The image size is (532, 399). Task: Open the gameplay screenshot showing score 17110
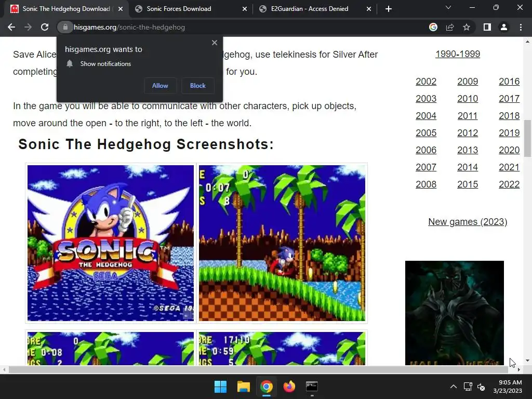click(282, 349)
